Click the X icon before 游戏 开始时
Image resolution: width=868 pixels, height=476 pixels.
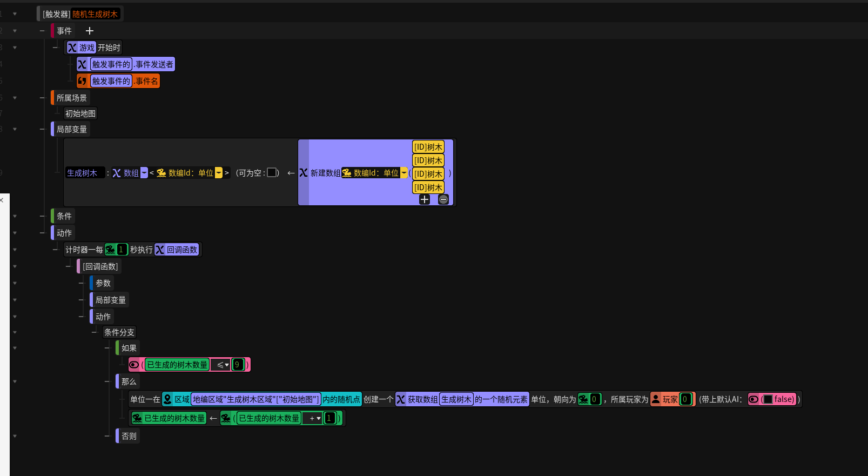pos(72,48)
